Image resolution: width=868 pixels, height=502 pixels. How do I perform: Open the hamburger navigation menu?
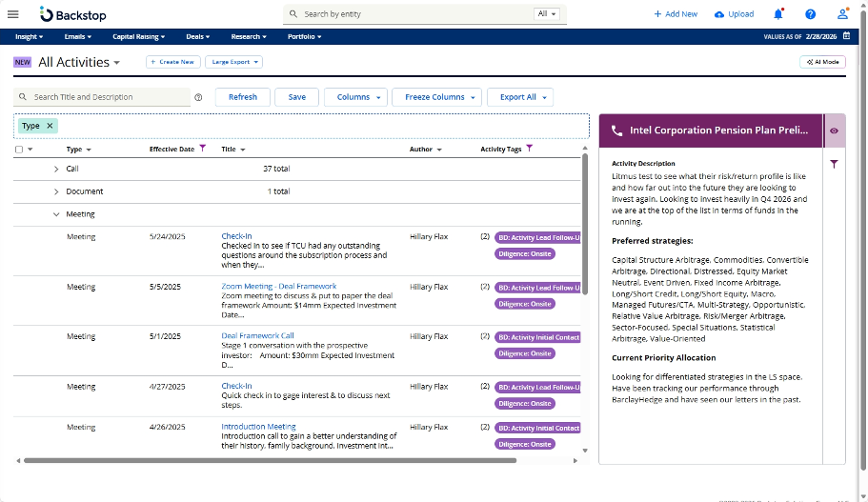[12, 14]
